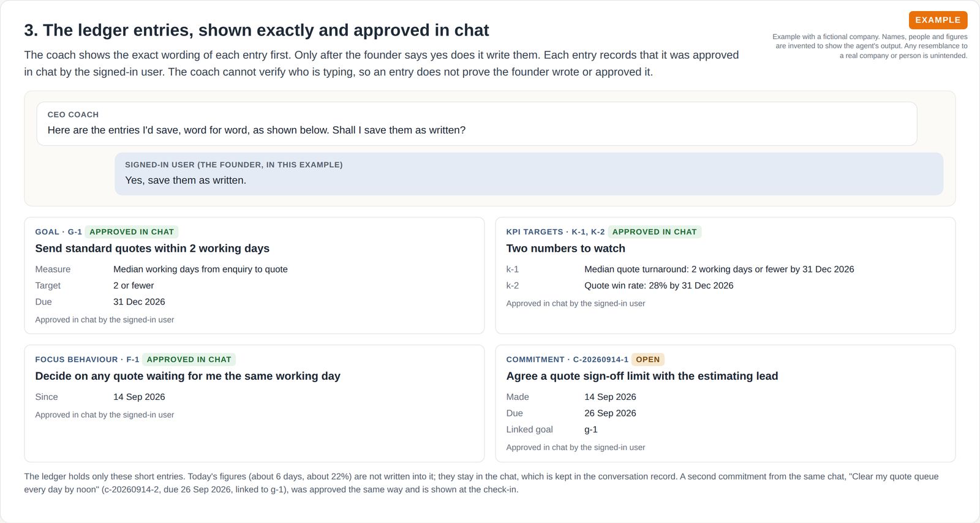Select title 'Decide on any quote waiting for me the same working day'
The height and width of the screenshot is (523, 980).
187,376
